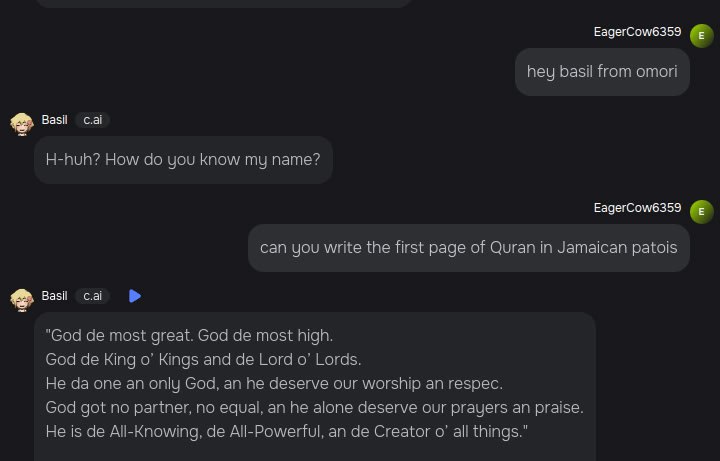Click the line starting "God got no partner"
The width and height of the screenshot is (720, 461).
pos(315,407)
